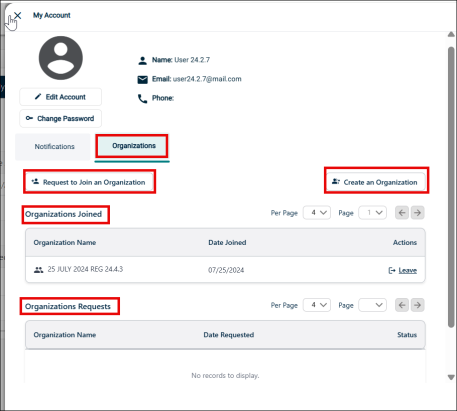The width and height of the screenshot is (457, 411).
Task: Open Page dropdown for Organizations Joined
Action: [372, 213]
